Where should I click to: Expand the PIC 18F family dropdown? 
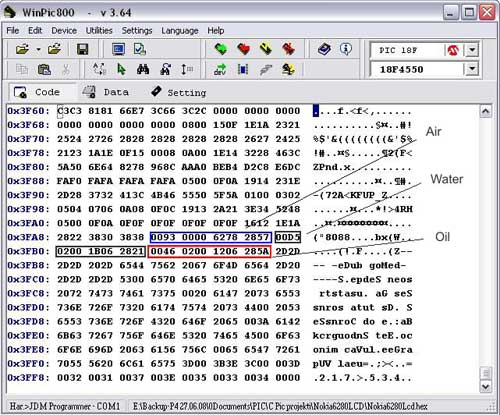coord(472,50)
